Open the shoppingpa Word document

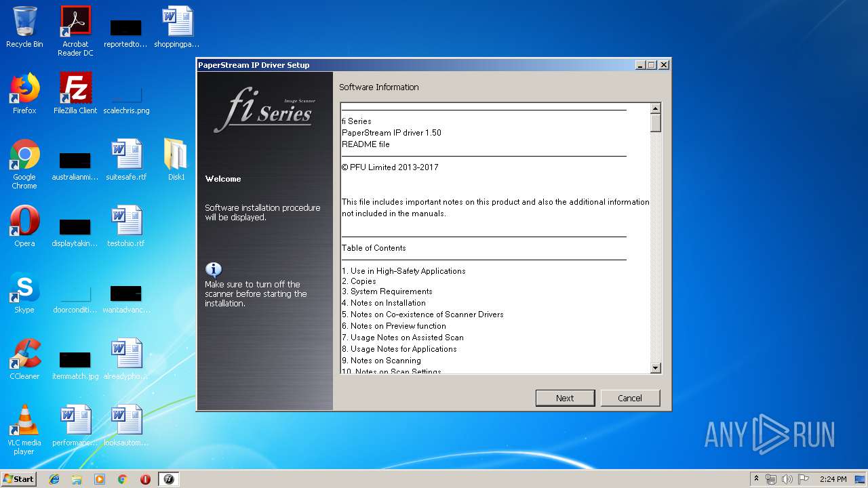(176, 27)
